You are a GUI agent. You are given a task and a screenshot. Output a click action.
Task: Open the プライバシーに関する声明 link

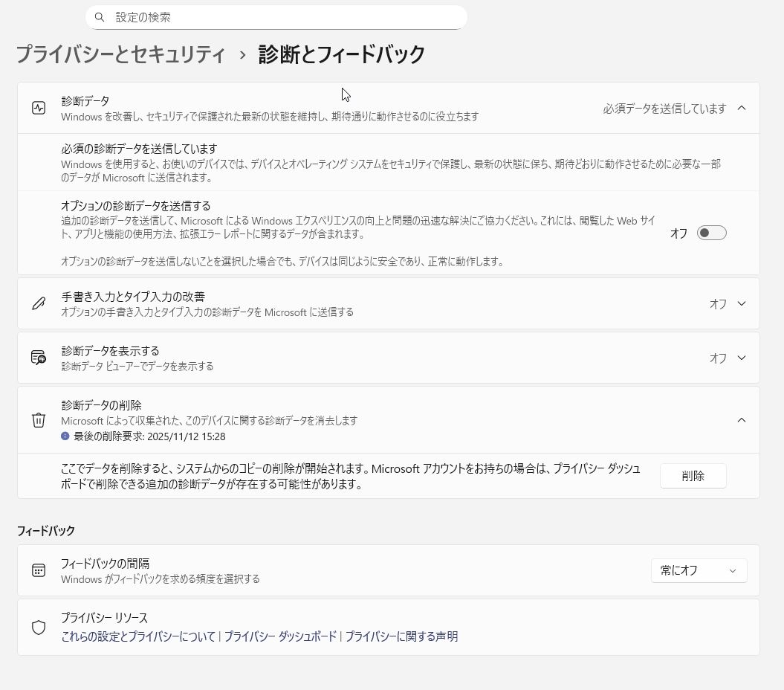point(401,636)
